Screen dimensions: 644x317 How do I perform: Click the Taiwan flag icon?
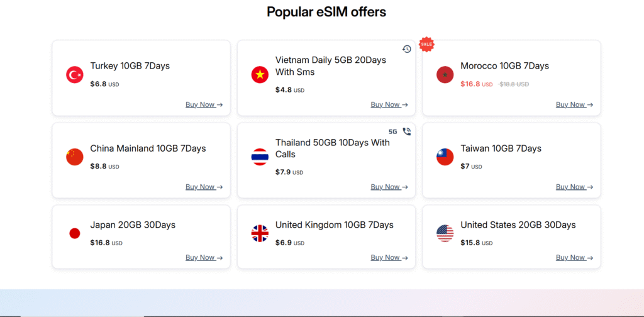pos(445,157)
